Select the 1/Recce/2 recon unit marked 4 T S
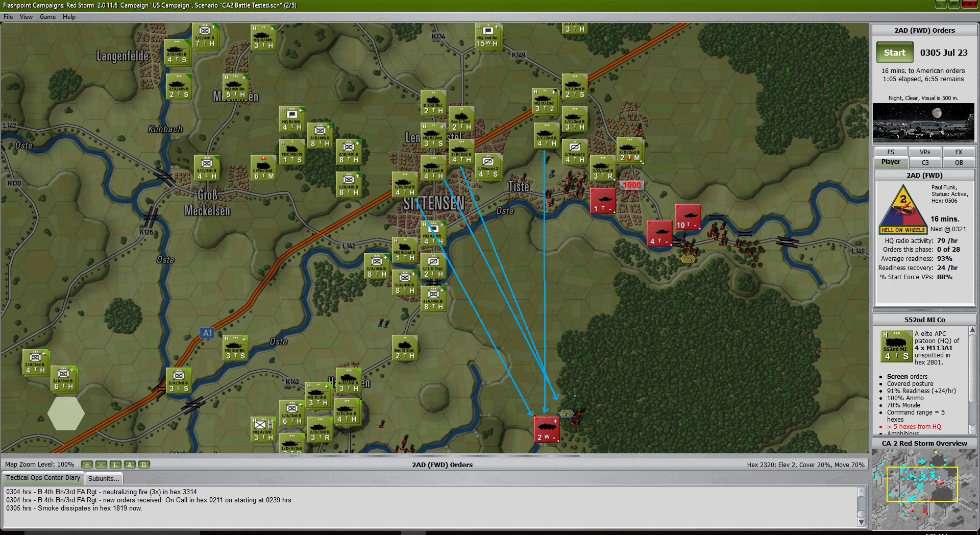 488,166
